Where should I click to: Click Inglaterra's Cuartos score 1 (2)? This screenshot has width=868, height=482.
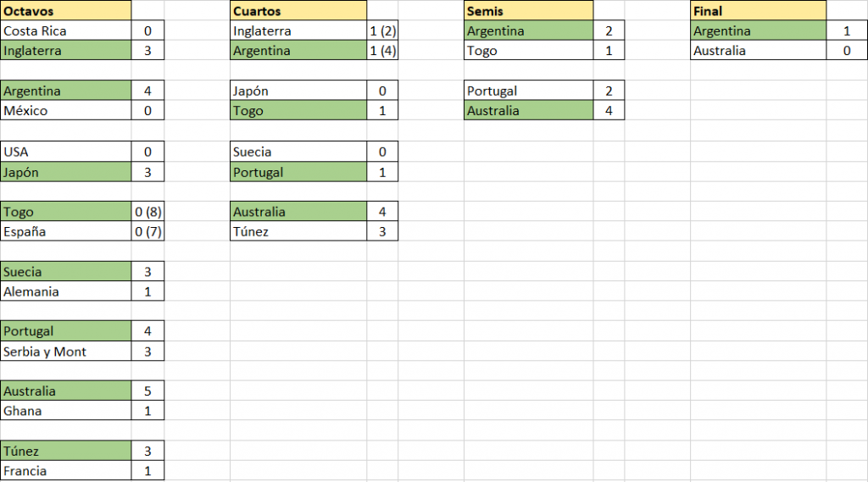382,31
